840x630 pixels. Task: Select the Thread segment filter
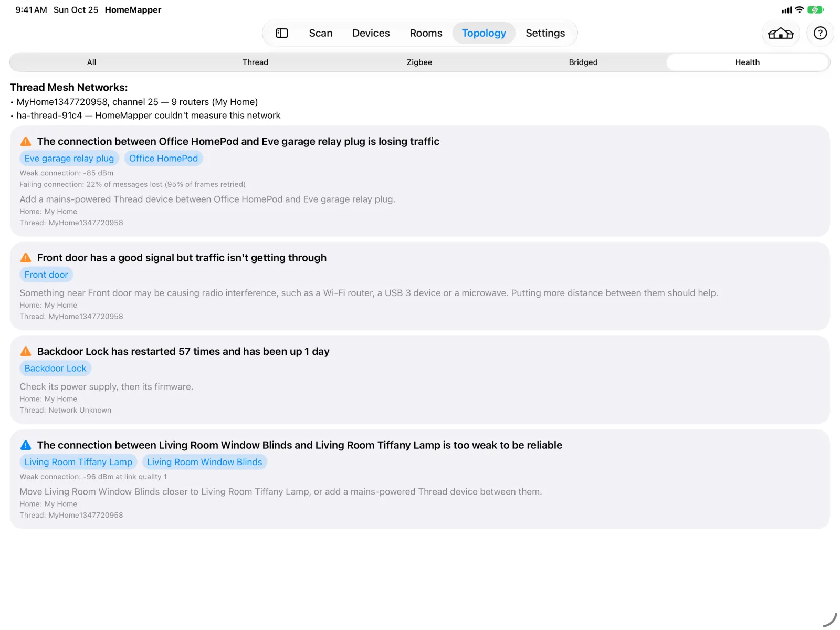click(255, 62)
